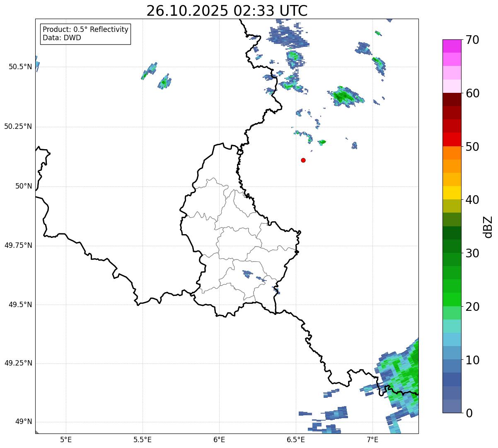Click the 50.25°N latitude label

[18, 126]
